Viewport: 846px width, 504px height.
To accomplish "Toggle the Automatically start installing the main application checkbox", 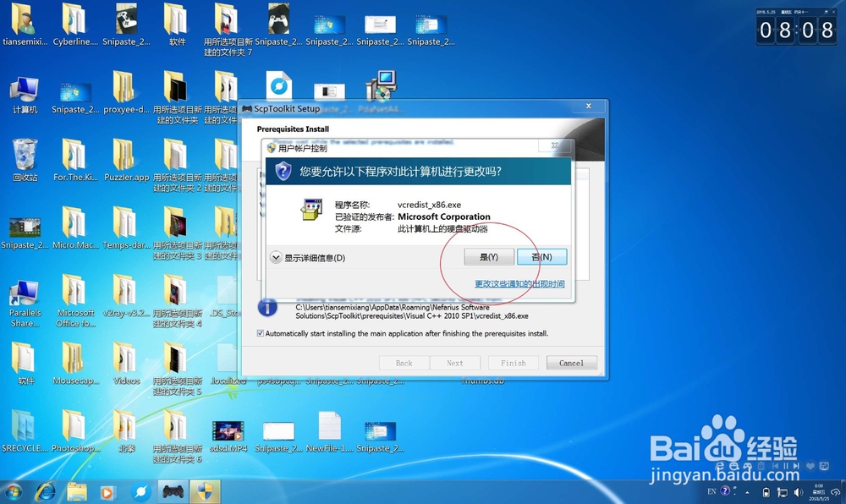I will [x=260, y=333].
